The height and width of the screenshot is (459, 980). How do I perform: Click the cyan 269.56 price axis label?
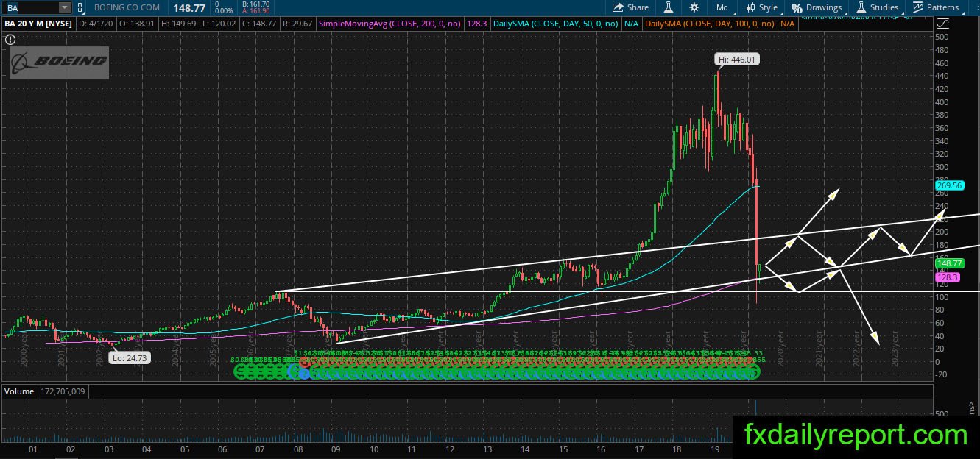tap(949, 185)
